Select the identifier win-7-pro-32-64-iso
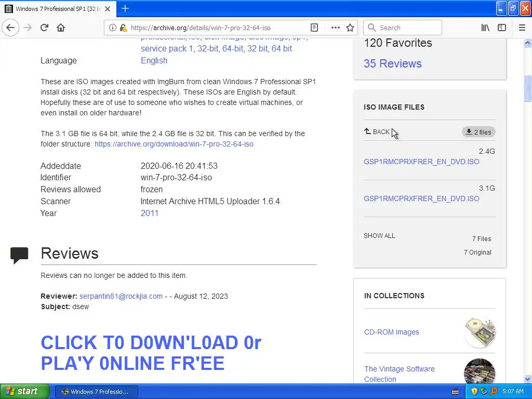 [177, 178]
